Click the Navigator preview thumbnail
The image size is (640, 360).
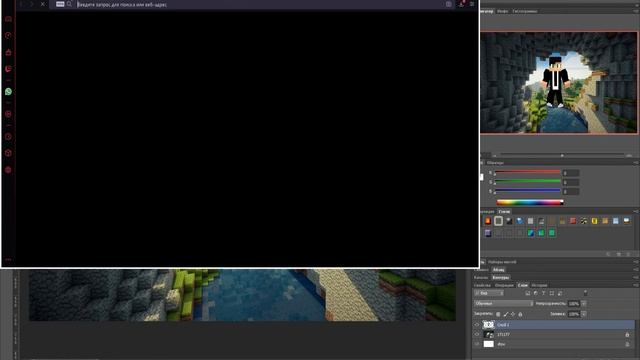pyautogui.click(x=558, y=82)
